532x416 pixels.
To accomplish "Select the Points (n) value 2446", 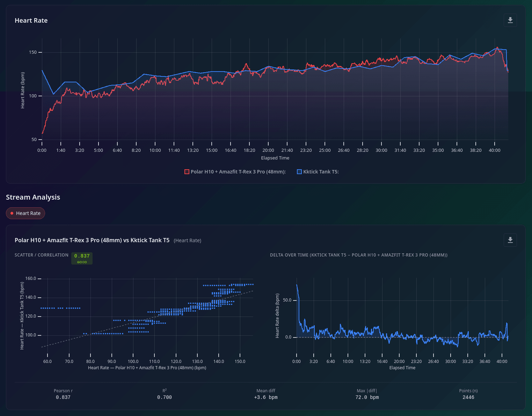I will pos(468,397).
